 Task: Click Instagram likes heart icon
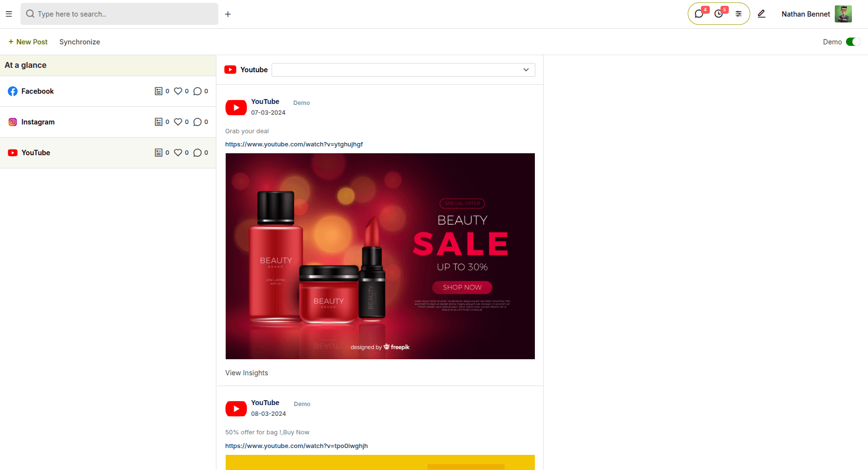(178, 122)
